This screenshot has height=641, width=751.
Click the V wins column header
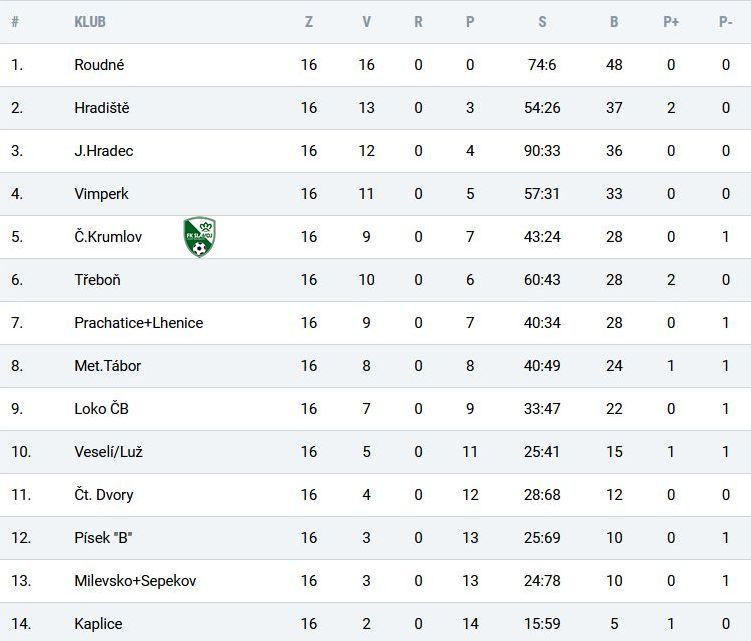pyautogui.click(x=366, y=22)
